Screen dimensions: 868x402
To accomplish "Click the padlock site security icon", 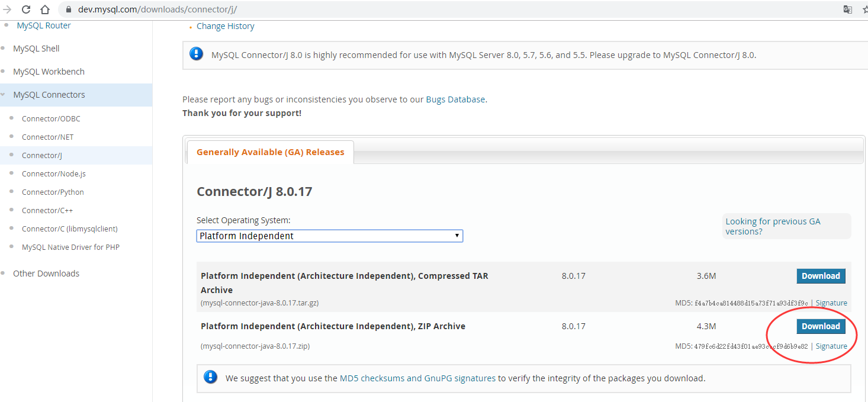I will pyautogui.click(x=68, y=10).
